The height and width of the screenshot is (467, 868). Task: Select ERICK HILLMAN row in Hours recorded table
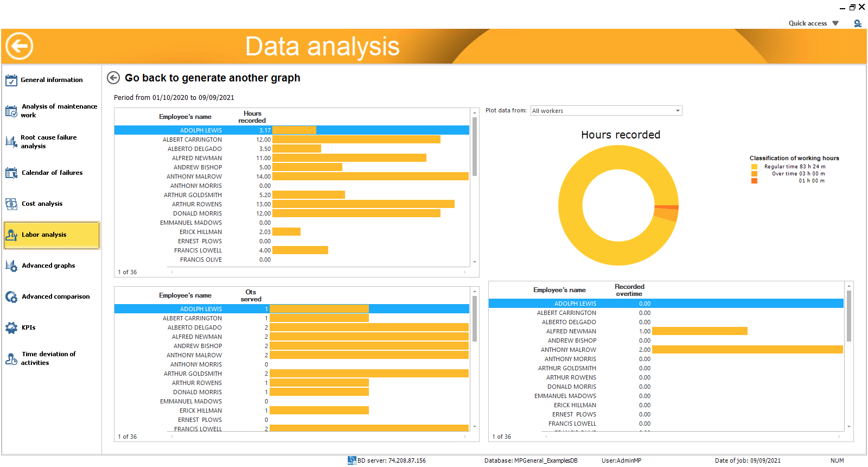(292, 232)
